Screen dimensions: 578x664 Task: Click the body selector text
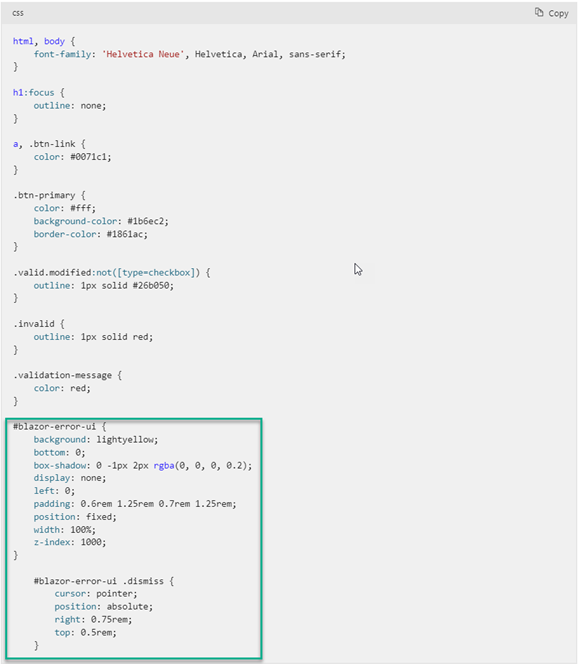pyautogui.click(x=54, y=42)
